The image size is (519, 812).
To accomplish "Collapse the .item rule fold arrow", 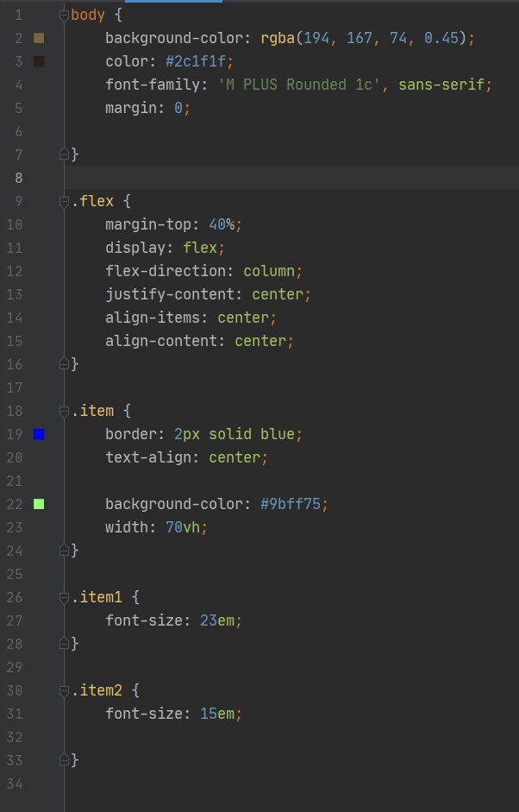I will [64, 412].
